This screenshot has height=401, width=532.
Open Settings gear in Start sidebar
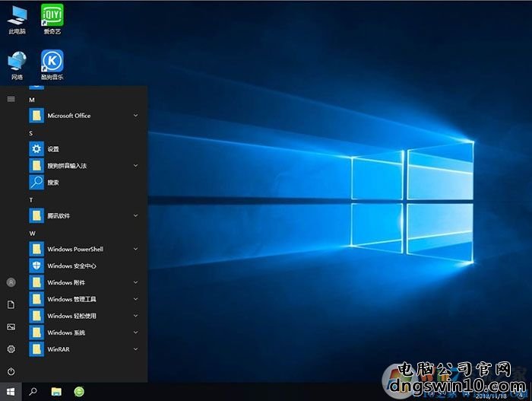pyautogui.click(x=11, y=349)
